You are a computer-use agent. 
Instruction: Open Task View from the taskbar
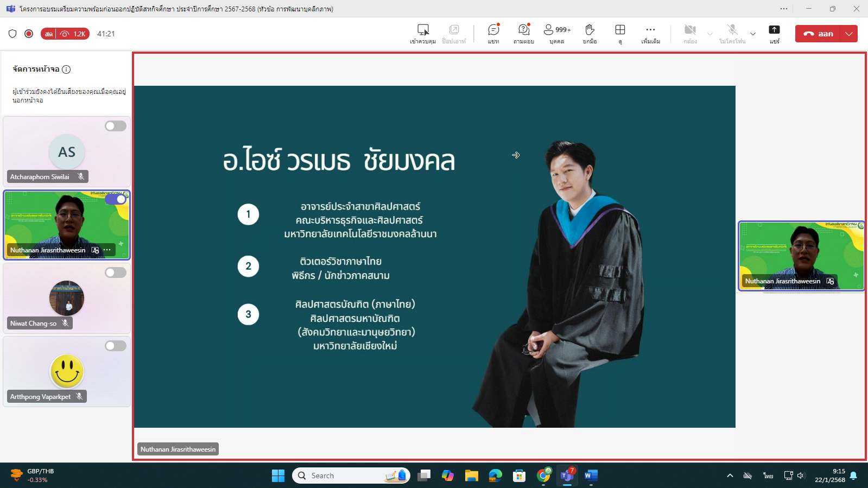(424, 476)
